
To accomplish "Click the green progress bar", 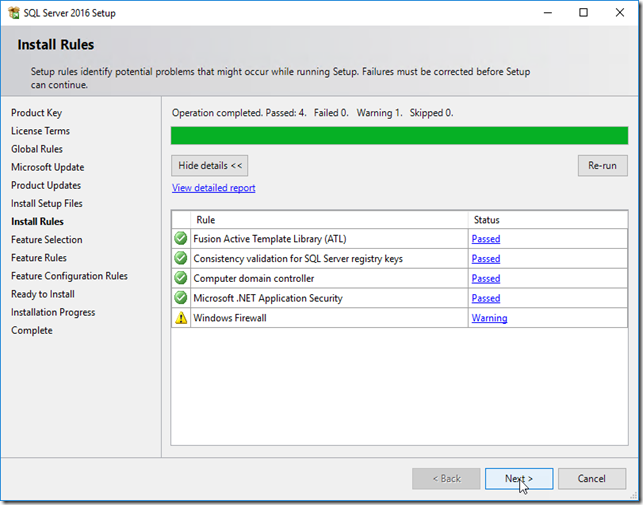I will [399, 136].
